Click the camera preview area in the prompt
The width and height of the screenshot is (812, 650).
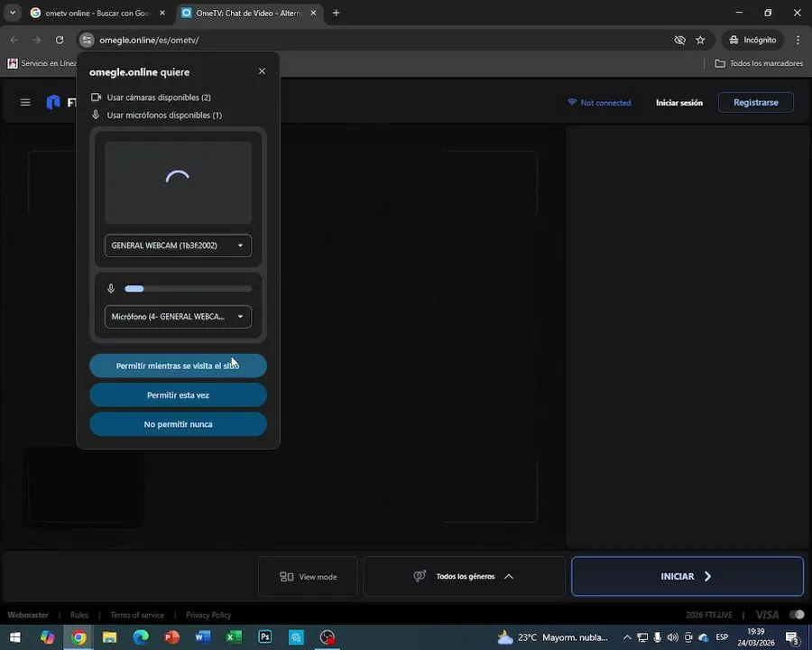[178, 182]
